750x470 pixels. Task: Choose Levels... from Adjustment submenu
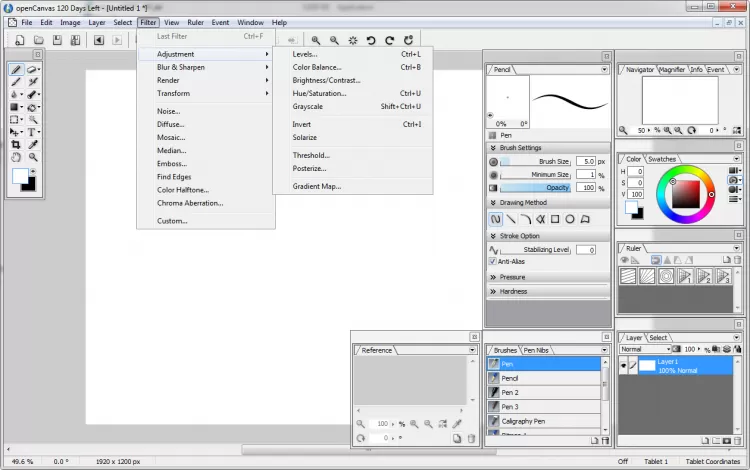(x=353, y=54)
